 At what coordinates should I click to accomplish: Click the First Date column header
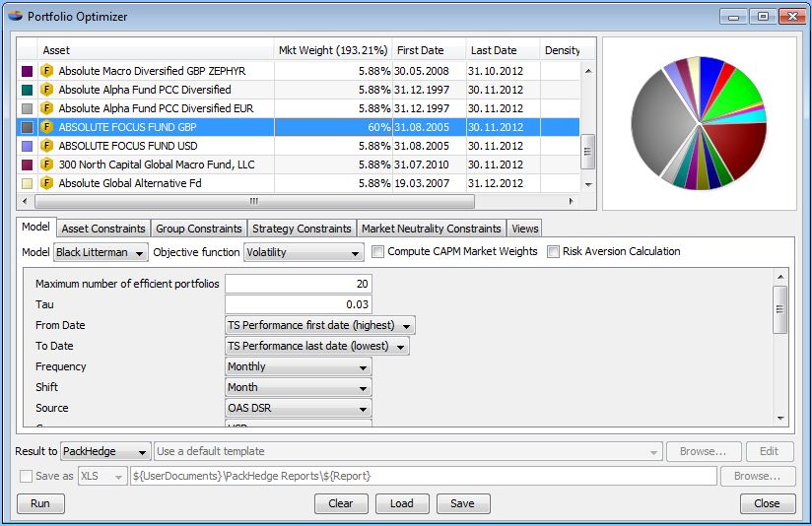click(429, 50)
